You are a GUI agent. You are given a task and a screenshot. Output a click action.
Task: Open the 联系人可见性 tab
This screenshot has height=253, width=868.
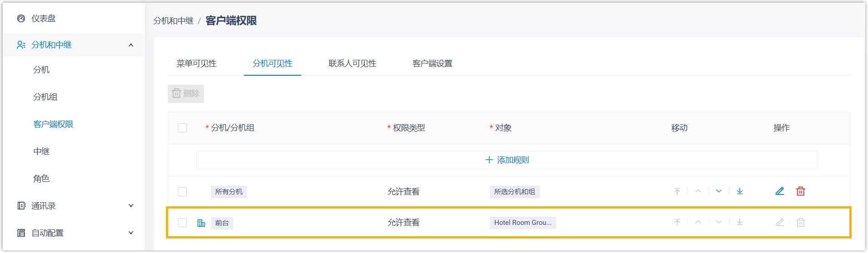pyautogui.click(x=352, y=63)
